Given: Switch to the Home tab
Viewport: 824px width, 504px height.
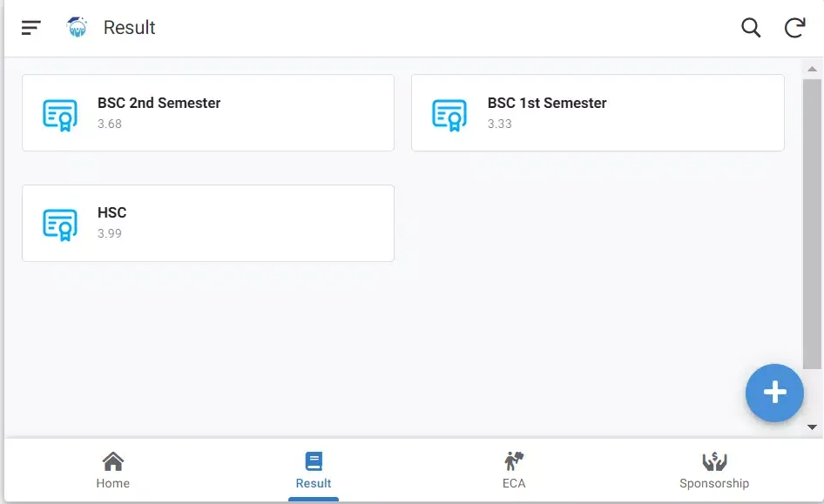Looking at the screenshot, I should tap(112, 470).
